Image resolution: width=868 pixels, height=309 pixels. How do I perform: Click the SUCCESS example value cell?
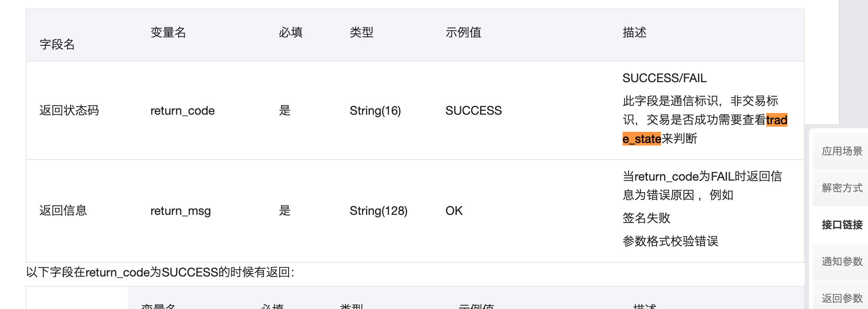473,111
